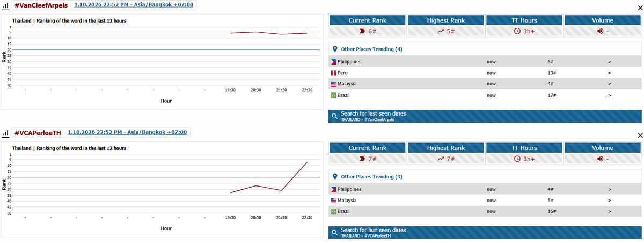Click bar chart icon beside #VanCleefArpels
Viewport: 644px width, 243px height.
click(x=7, y=5)
